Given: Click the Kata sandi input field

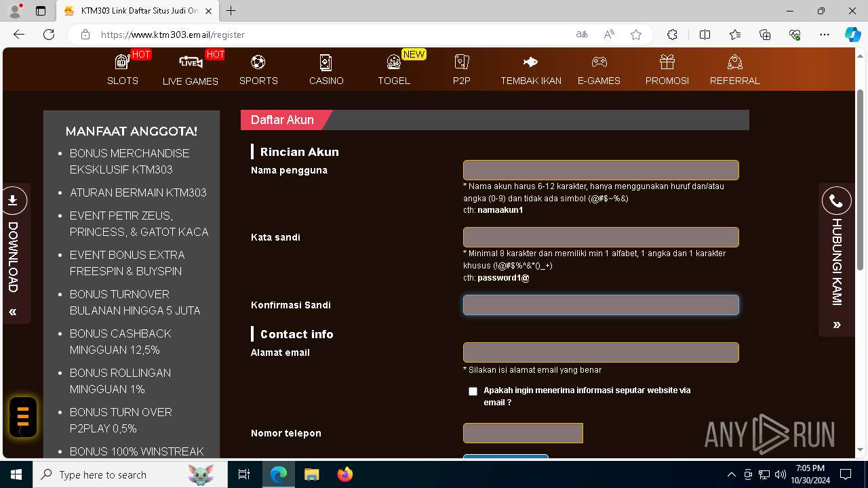Looking at the screenshot, I should tap(601, 237).
